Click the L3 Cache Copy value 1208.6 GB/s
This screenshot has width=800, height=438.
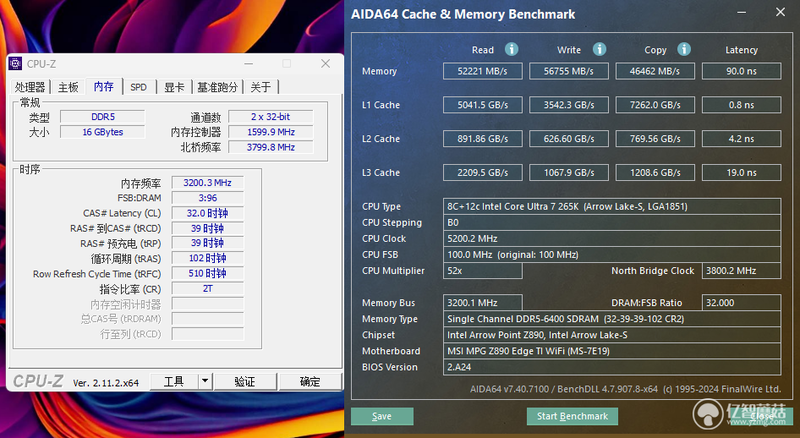click(655, 173)
